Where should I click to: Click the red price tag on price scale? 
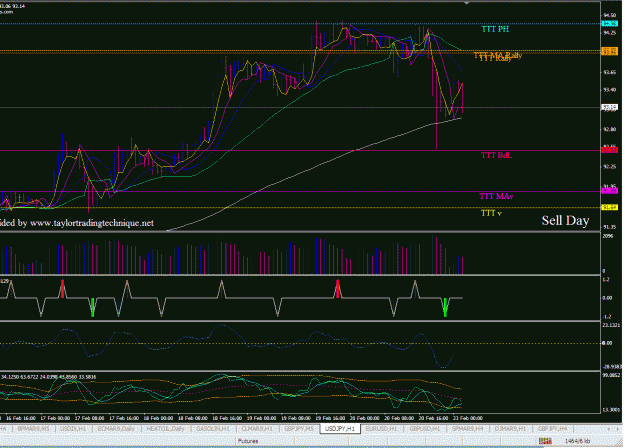609,150
